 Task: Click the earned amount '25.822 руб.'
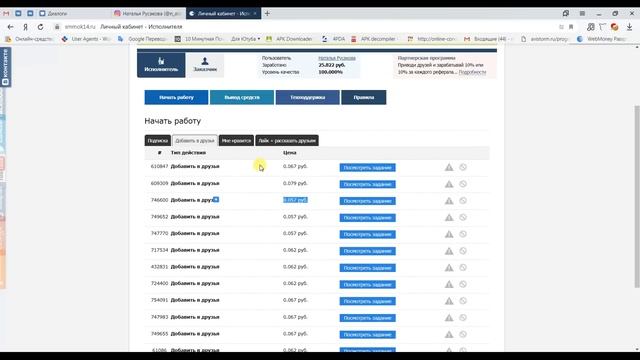coord(331,65)
